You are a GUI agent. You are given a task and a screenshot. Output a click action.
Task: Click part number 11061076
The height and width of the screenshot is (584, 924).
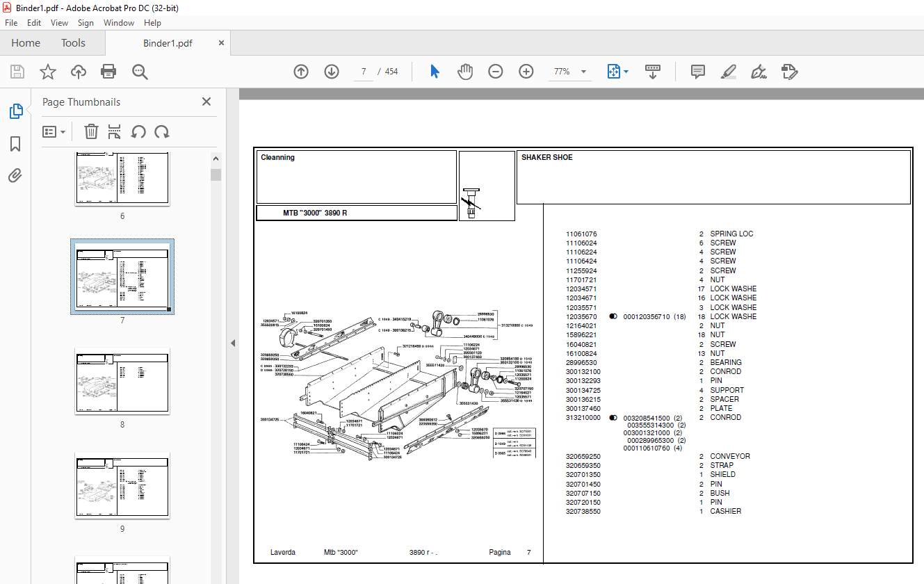581,234
